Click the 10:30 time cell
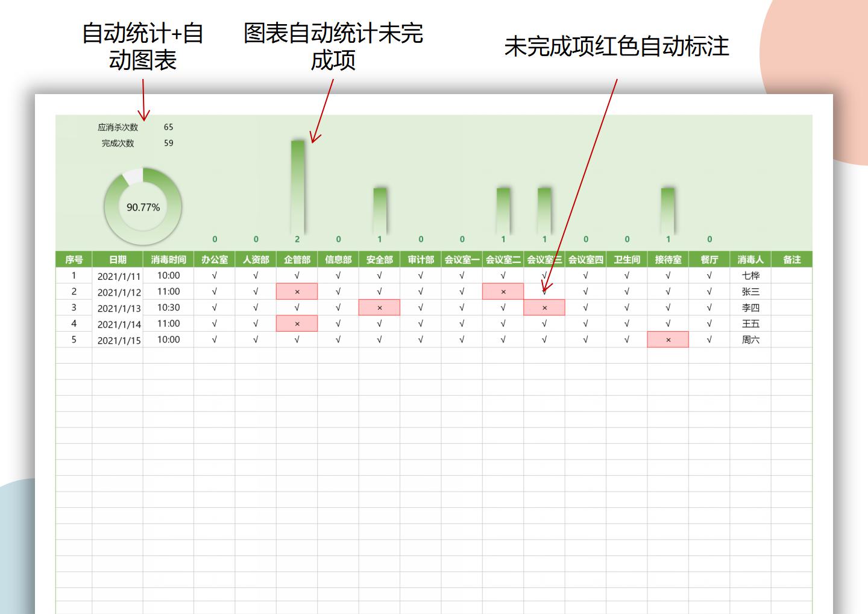This screenshot has width=868, height=614. (169, 308)
